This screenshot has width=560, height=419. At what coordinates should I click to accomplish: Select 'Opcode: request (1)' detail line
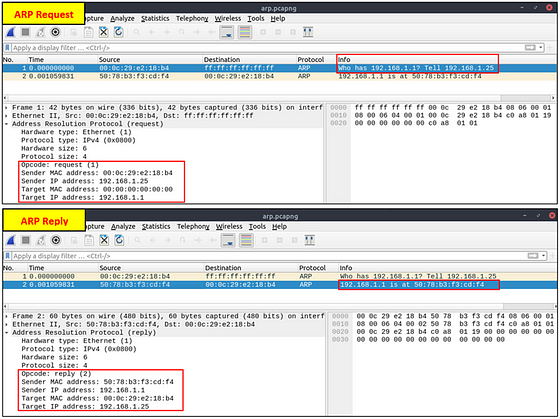(x=60, y=165)
